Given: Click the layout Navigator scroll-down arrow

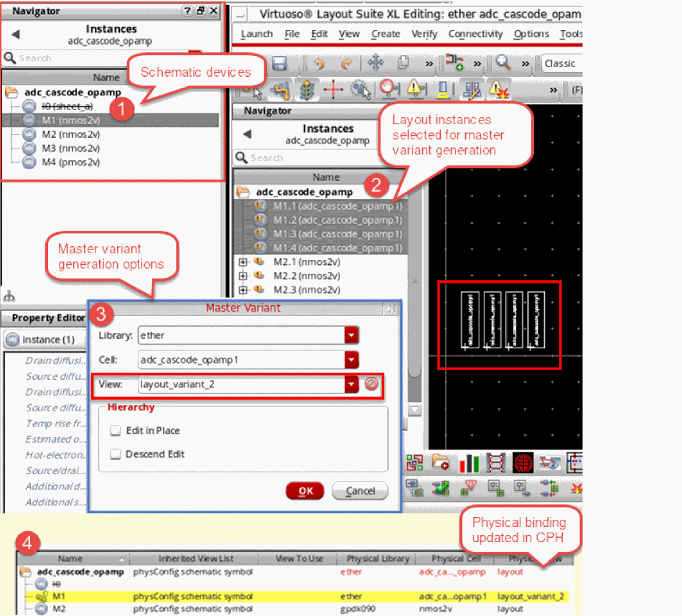Looking at the screenshot, I should (x=414, y=409).
